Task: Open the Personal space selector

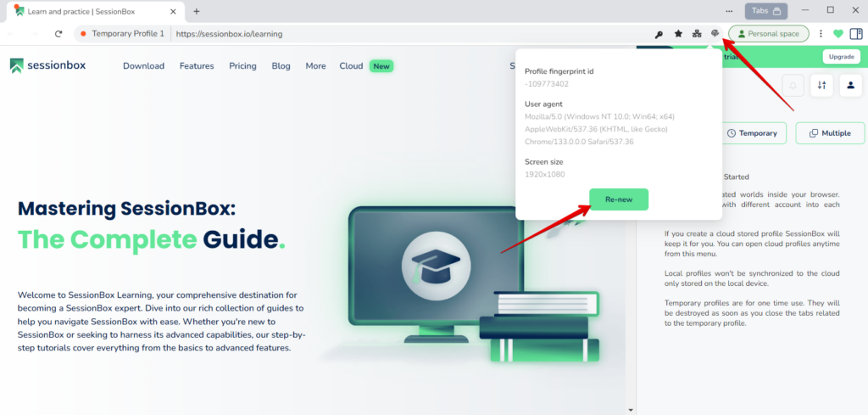Action: pyautogui.click(x=768, y=34)
